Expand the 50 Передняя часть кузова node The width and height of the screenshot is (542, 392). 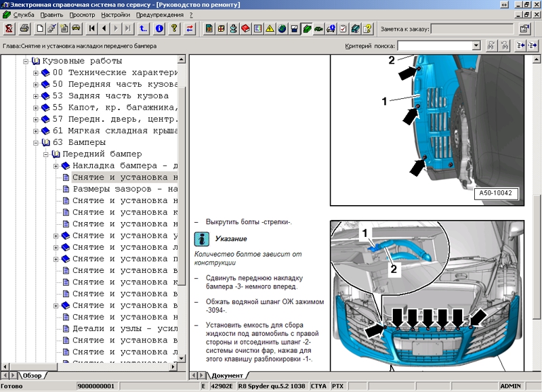(x=37, y=85)
